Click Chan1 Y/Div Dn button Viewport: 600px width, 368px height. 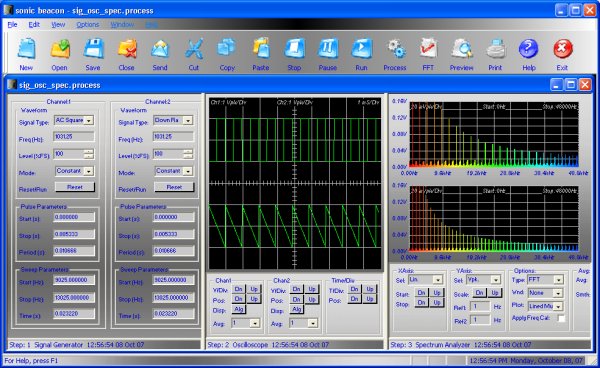pyautogui.click(x=238, y=289)
